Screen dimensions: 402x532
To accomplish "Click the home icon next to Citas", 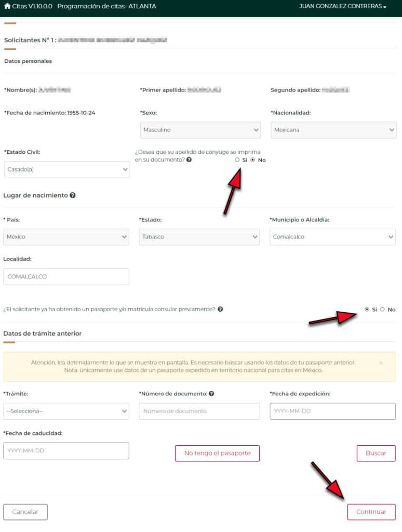I will [x=7, y=6].
